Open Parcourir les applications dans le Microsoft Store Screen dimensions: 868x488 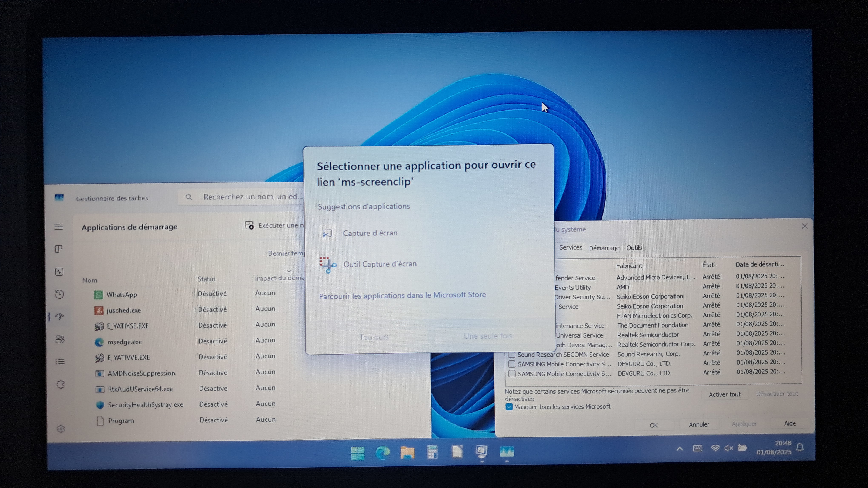tap(402, 295)
